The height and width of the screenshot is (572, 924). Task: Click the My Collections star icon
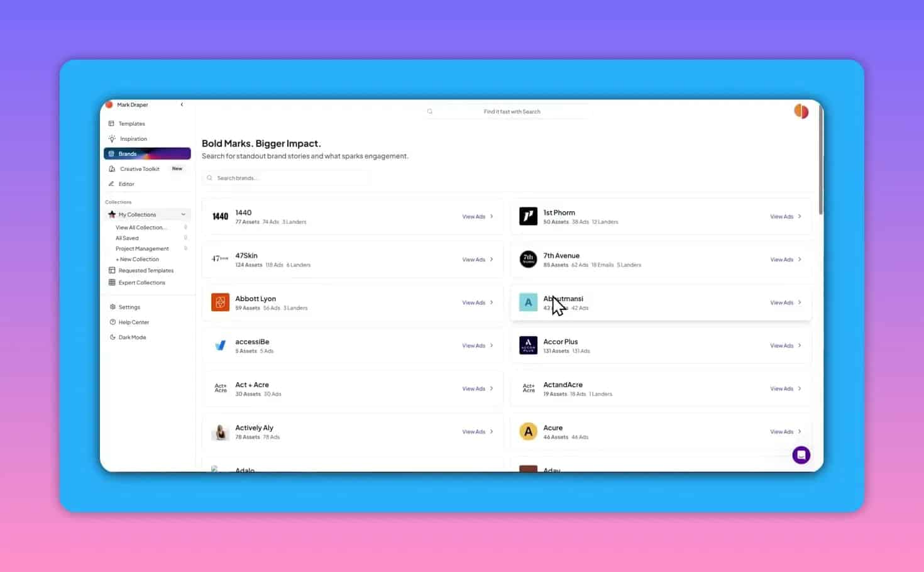pyautogui.click(x=112, y=215)
